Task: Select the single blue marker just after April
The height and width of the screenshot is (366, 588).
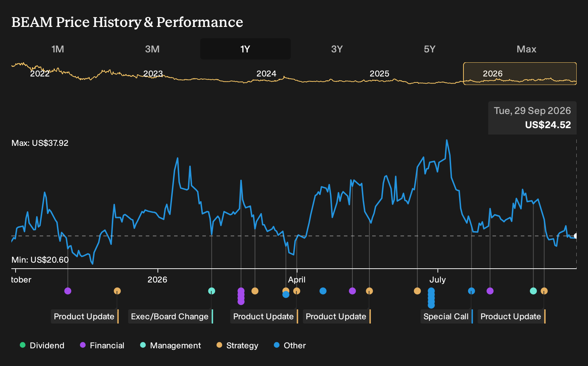Action: tap(323, 291)
